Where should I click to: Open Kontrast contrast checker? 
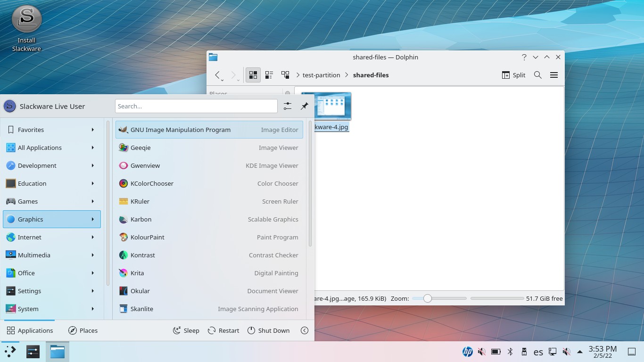209,255
